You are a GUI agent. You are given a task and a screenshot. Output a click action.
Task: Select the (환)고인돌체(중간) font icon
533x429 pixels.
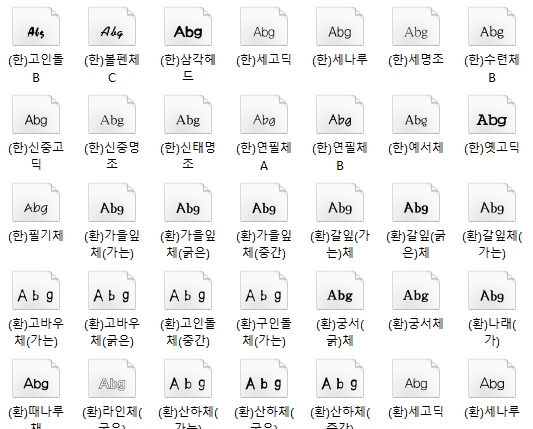[x=188, y=291]
